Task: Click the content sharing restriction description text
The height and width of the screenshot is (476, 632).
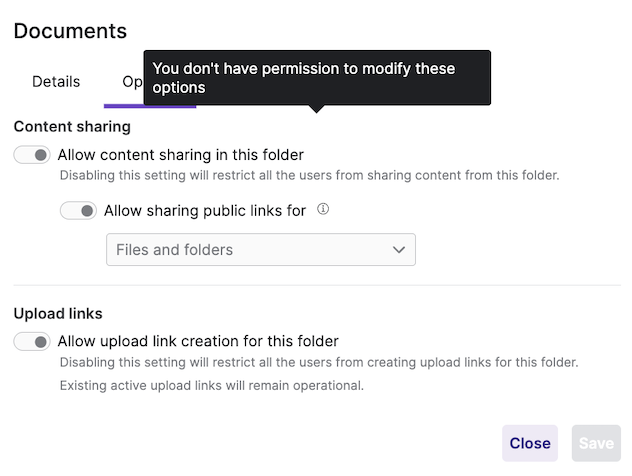Action: (x=308, y=175)
